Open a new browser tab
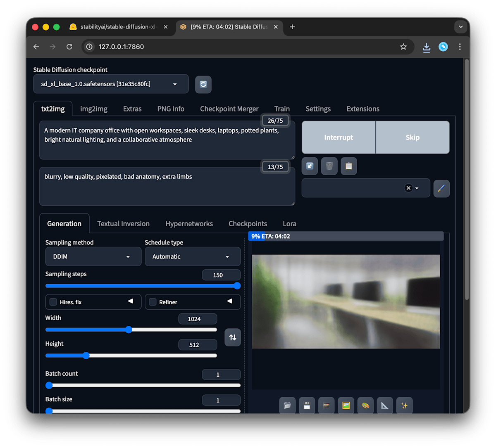Image resolution: width=496 pixels, height=448 pixels. tap(292, 27)
